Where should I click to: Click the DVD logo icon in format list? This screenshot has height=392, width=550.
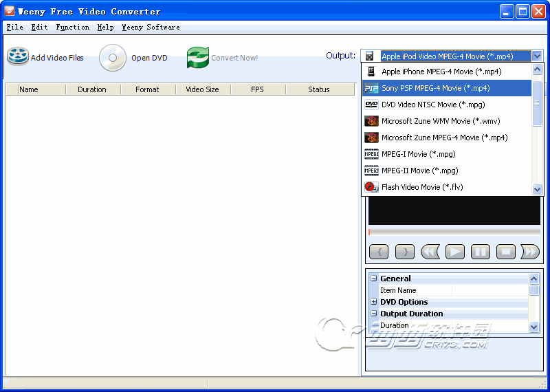[x=371, y=105]
